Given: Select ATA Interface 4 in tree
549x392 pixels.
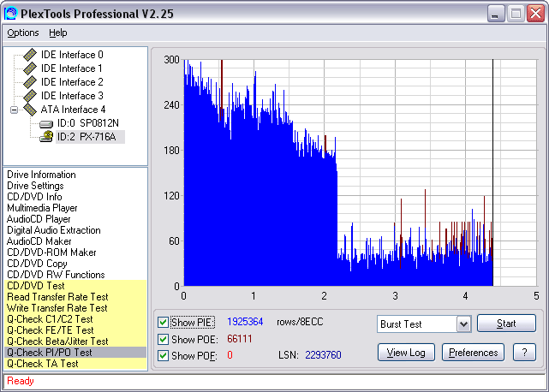Looking at the screenshot, I should (x=73, y=110).
